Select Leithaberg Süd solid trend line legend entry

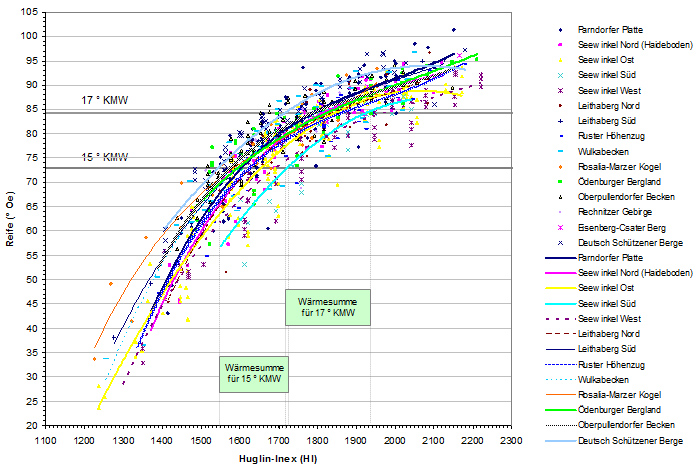[x=591, y=349]
